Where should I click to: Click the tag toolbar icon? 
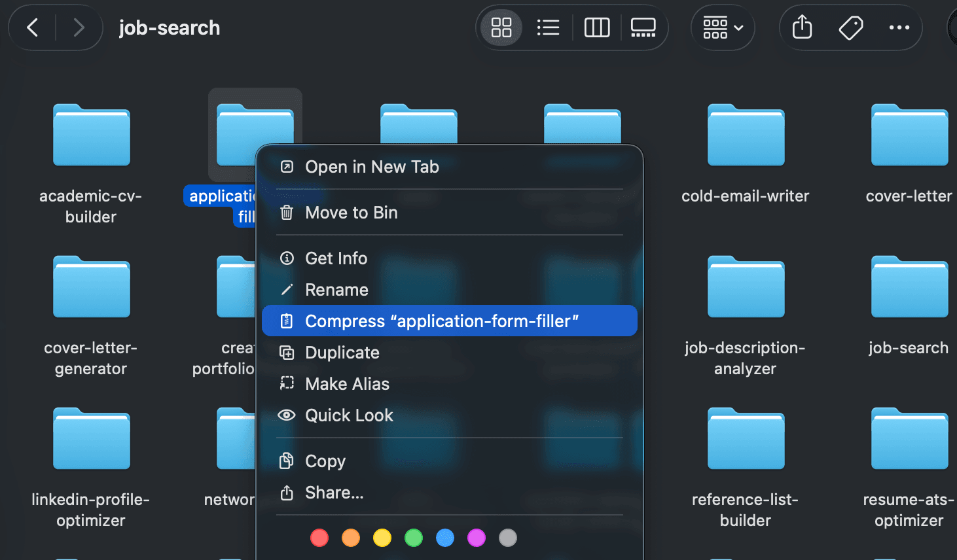tap(851, 27)
